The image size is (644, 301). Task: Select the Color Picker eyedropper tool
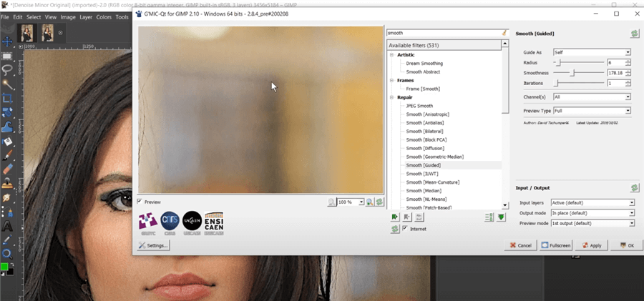point(7,240)
